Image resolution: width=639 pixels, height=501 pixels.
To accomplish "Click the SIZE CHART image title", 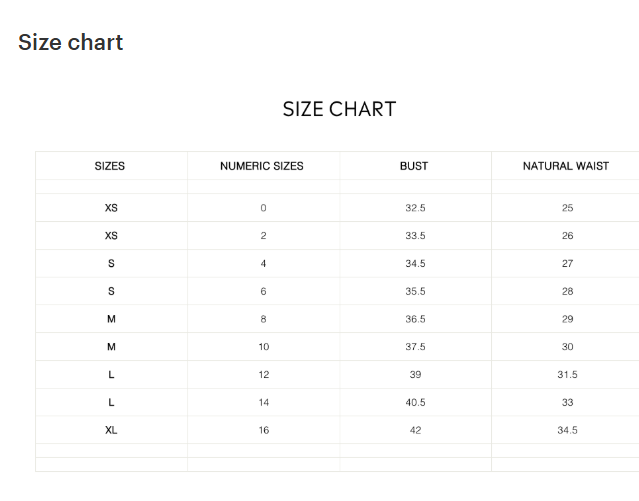I will coord(339,109).
